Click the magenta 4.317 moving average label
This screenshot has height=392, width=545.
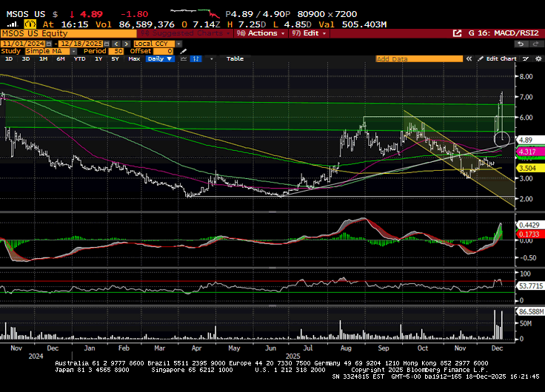pos(530,152)
